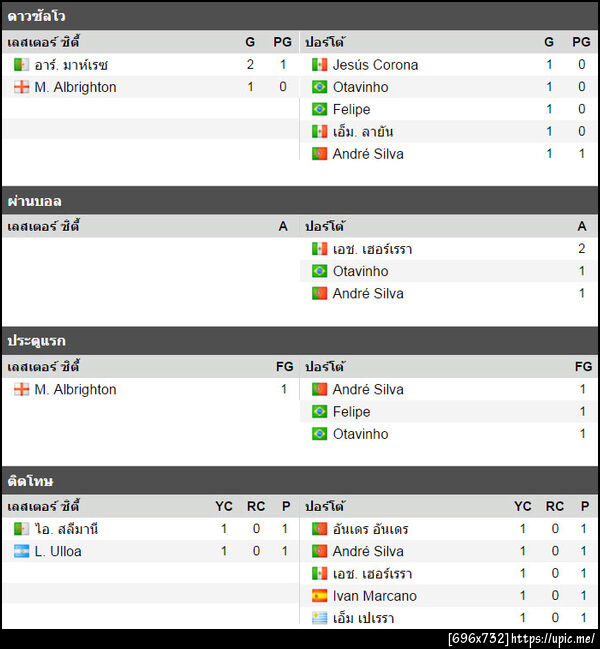
Task: Click the Spain flag beside Ivan Marcano
Action: [x=319, y=596]
